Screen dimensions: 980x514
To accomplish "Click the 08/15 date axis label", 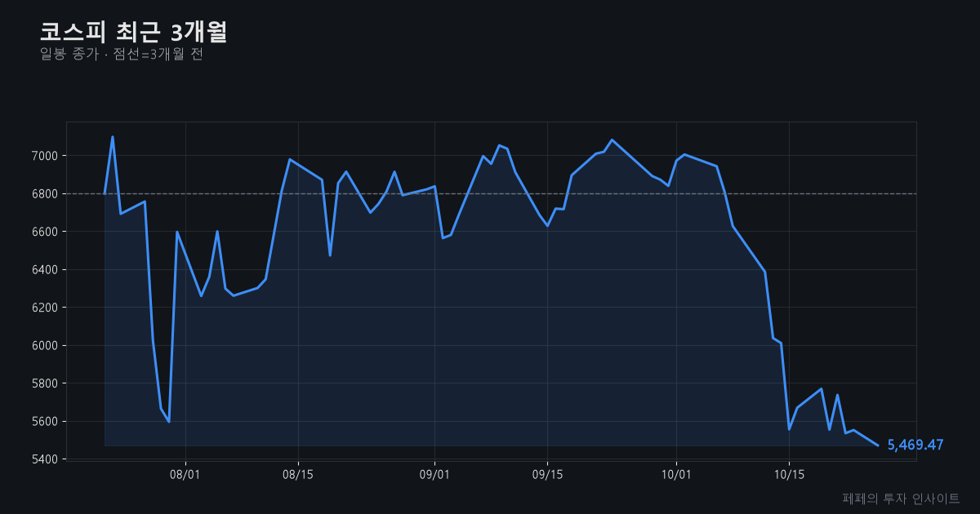I will click(x=298, y=475).
